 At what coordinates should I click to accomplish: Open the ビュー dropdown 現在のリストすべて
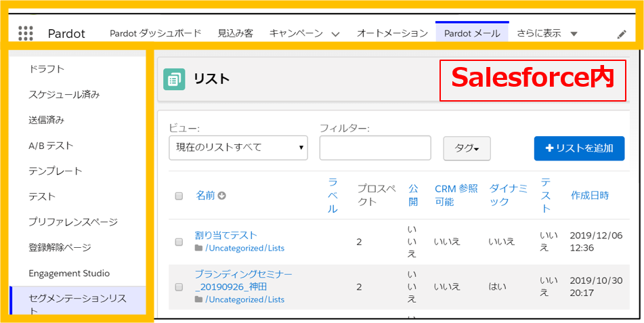(238, 148)
